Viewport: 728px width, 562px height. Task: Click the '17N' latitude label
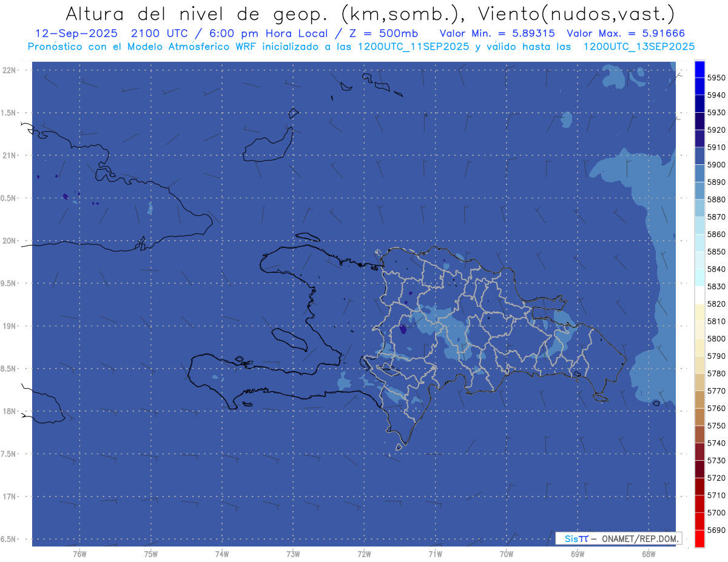[10, 497]
